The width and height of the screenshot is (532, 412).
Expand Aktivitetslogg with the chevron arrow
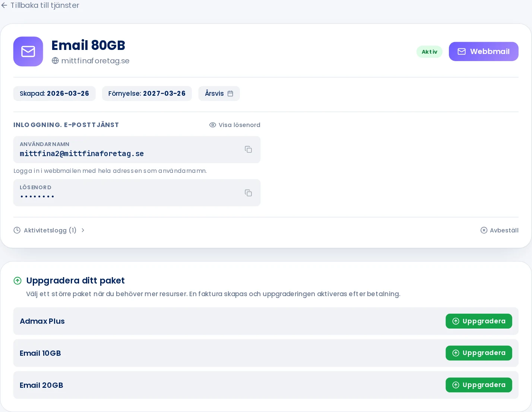[83, 230]
